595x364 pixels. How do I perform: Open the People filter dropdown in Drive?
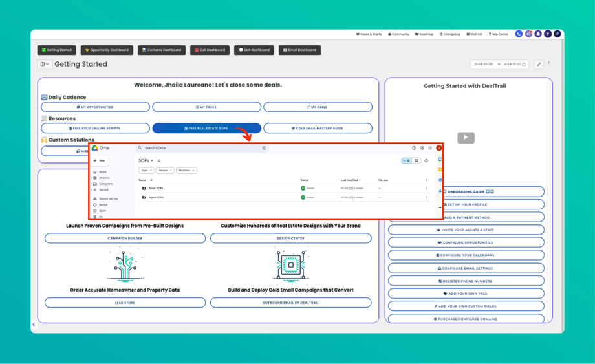(x=165, y=170)
